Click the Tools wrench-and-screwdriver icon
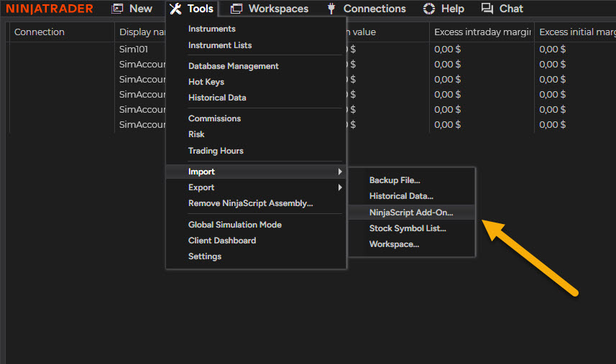The image size is (616, 364). pyautogui.click(x=175, y=9)
